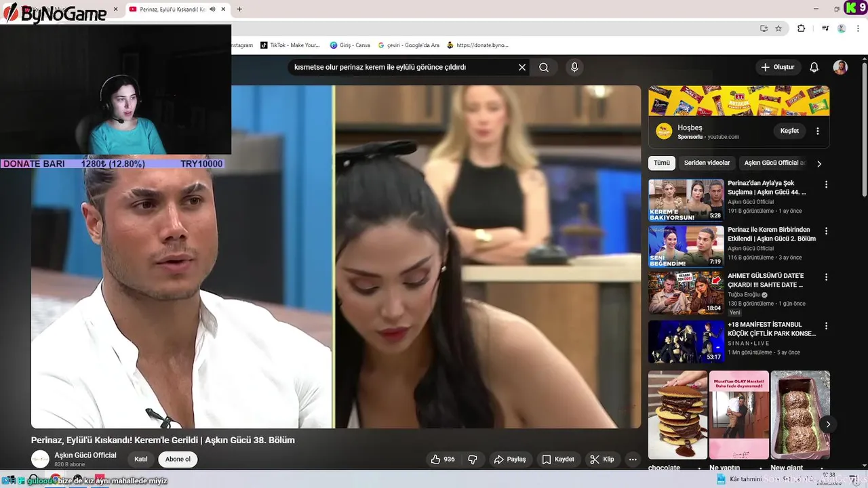The height and width of the screenshot is (488, 868).
Task: Save the video with Kaydet
Action: click(558, 460)
